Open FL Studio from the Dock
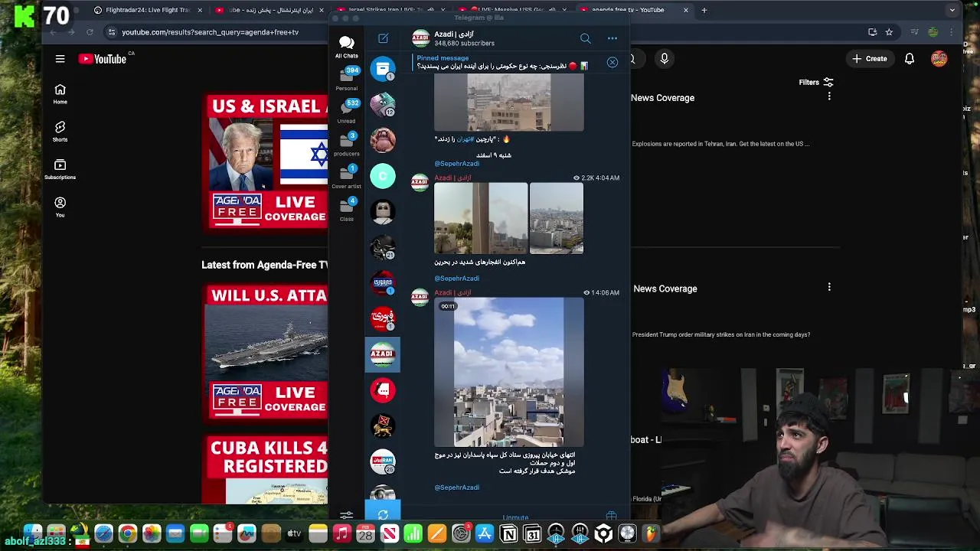This screenshot has width=980, height=551. [x=651, y=533]
